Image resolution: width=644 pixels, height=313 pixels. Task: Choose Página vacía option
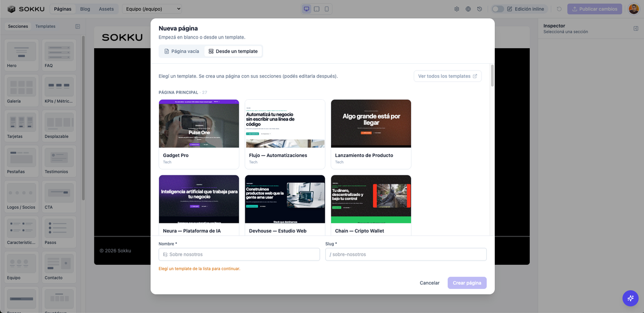(181, 51)
